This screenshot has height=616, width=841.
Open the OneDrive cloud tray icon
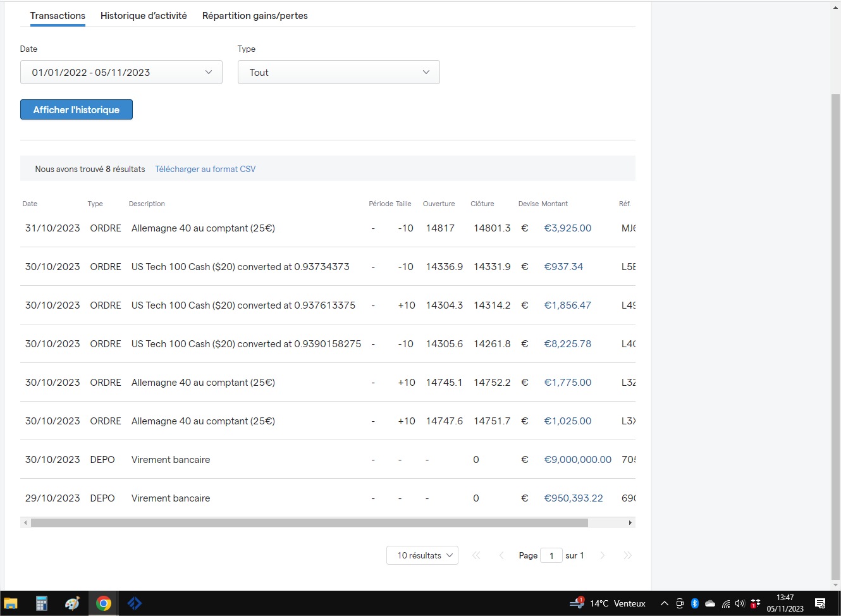pyautogui.click(x=710, y=603)
